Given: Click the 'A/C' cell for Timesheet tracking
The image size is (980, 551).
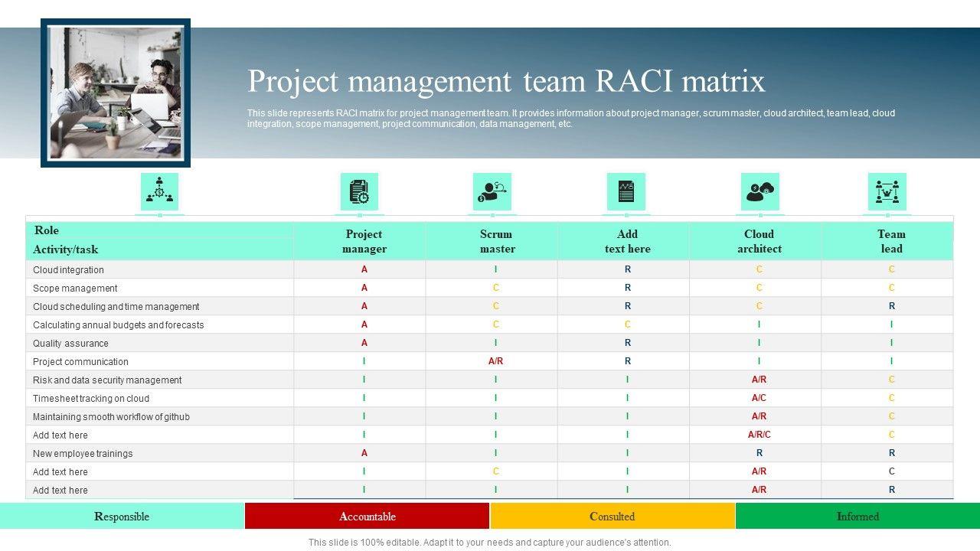Looking at the screenshot, I should 759,398.
